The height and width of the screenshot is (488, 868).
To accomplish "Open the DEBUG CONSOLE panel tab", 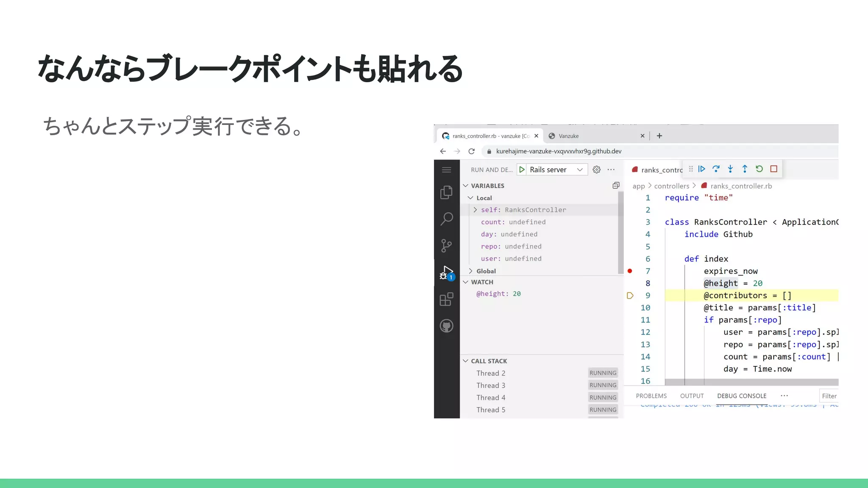I will point(742,396).
